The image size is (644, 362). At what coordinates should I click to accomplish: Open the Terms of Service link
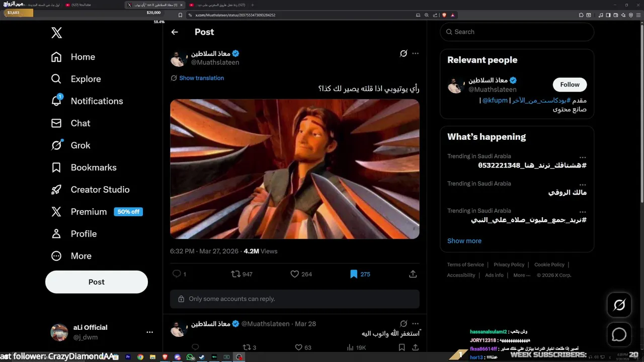[465, 264]
